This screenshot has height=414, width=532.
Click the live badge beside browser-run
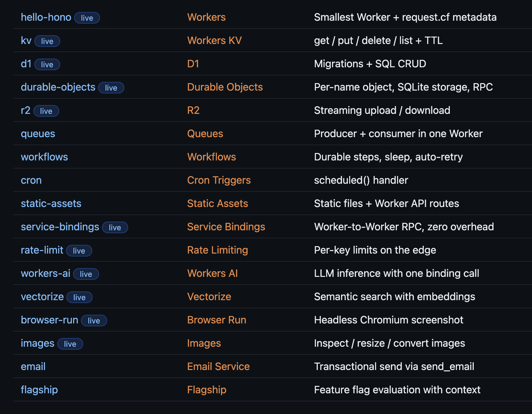pyautogui.click(x=94, y=321)
